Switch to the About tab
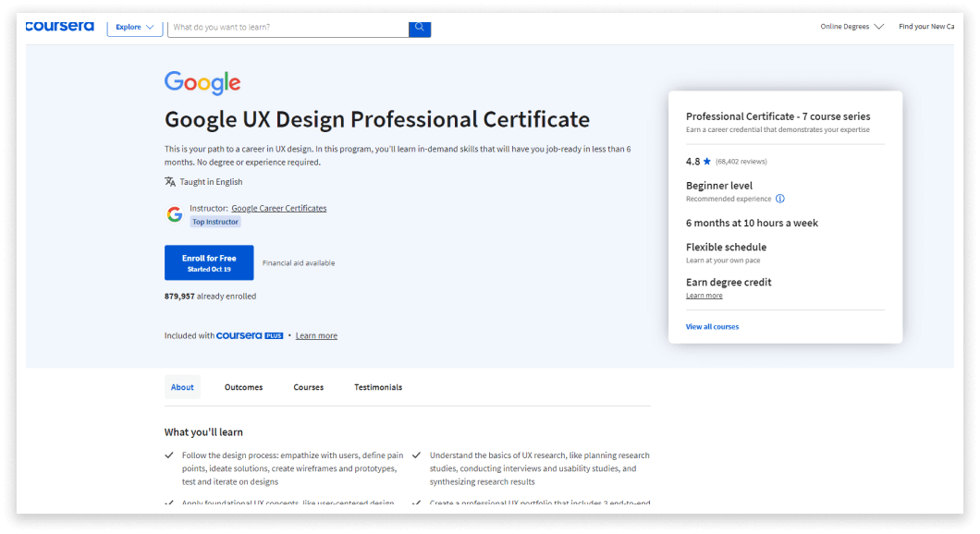The width and height of the screenshot is (980, 534). pyautogui.click(x=182, y=387)
